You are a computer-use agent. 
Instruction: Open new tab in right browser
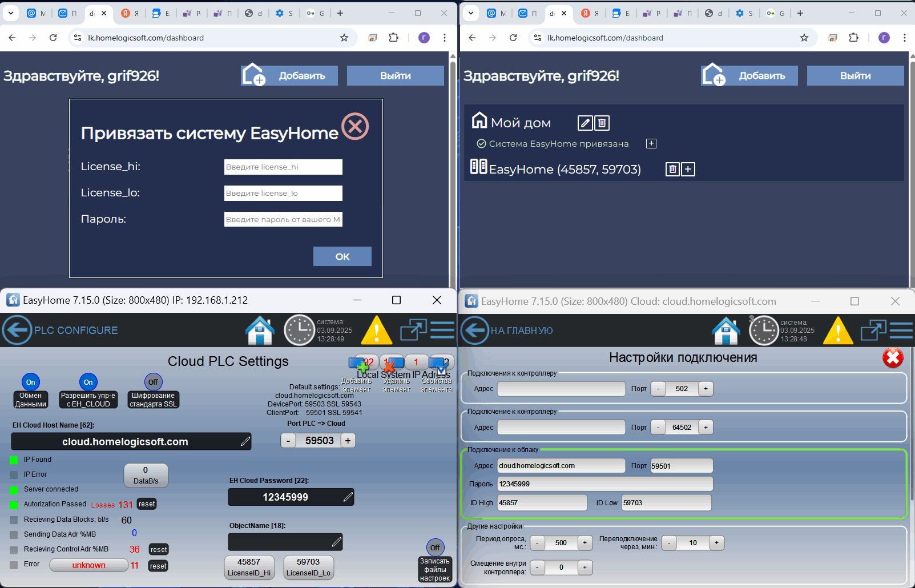800,13
